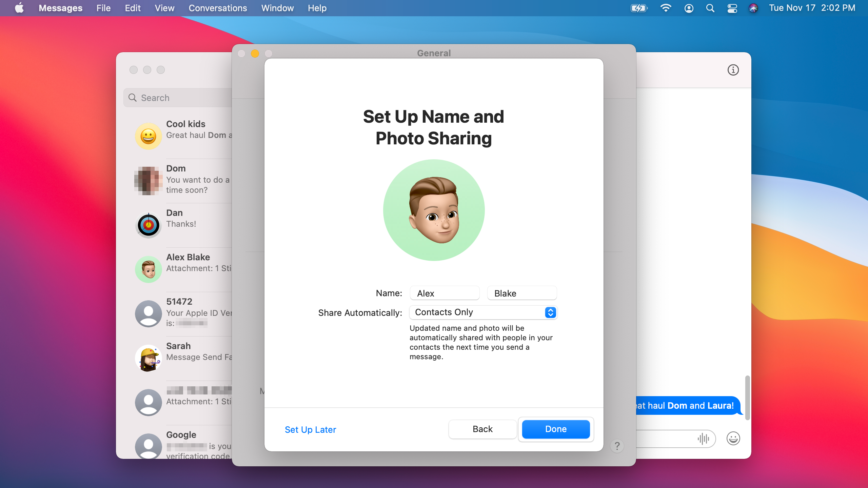Open the Edit menu
Image resolution: width=868 pixels, height=488 pixels.
click(x=133, y=8)
